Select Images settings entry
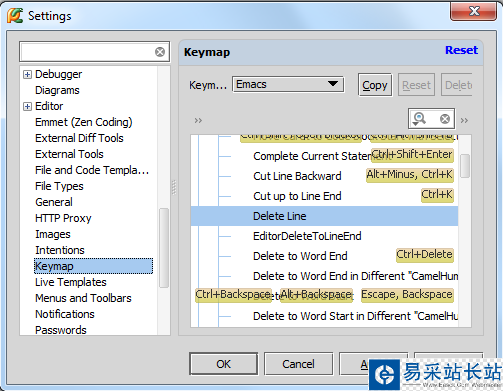 53,234
